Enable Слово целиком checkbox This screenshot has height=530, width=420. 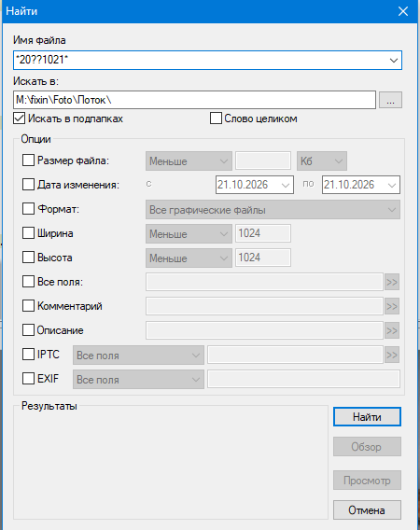click(216, 119)
